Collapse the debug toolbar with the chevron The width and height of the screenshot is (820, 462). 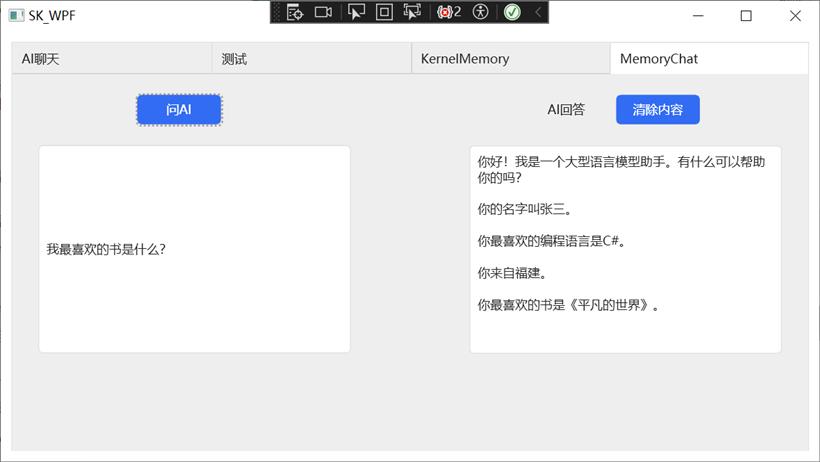(x=538, y=12)
